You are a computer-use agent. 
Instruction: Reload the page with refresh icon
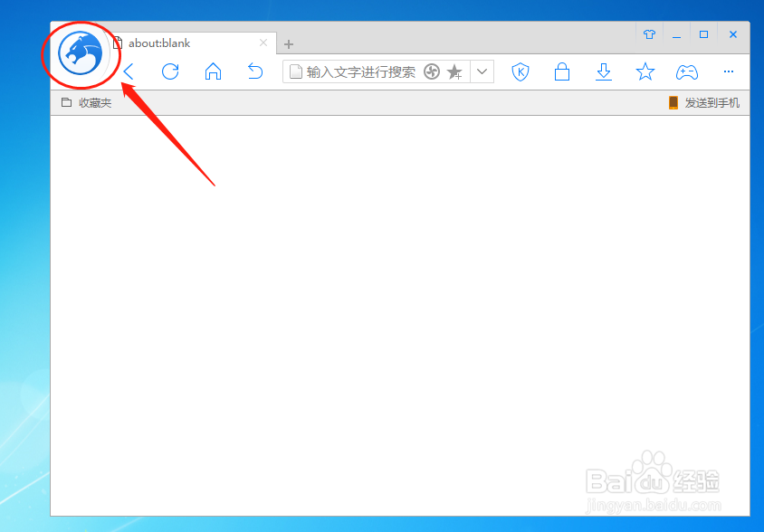point(170,71)
